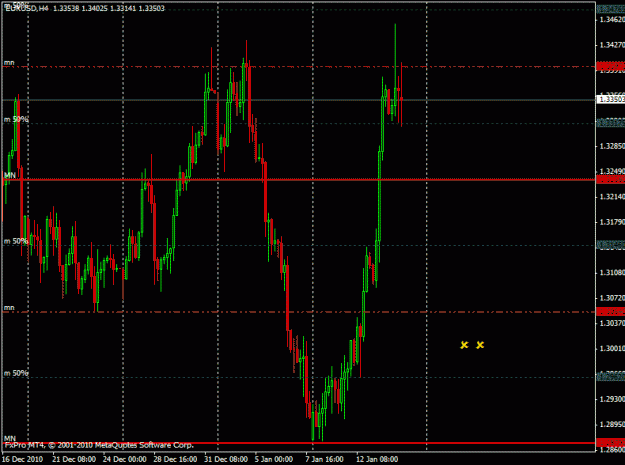Screen dimensions: 625x465
Task: Click the 5 Jan 00:00 time label
Action: 274,459
